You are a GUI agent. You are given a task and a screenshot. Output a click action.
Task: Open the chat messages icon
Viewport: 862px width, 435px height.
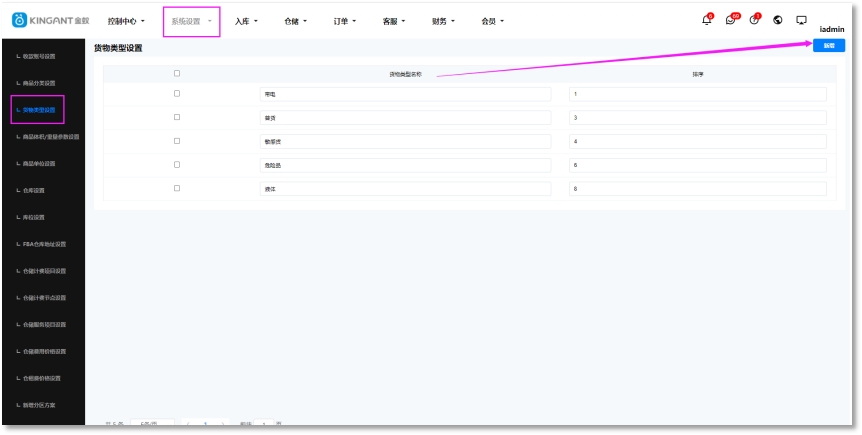pyautogui.click(x=731, y=21)
